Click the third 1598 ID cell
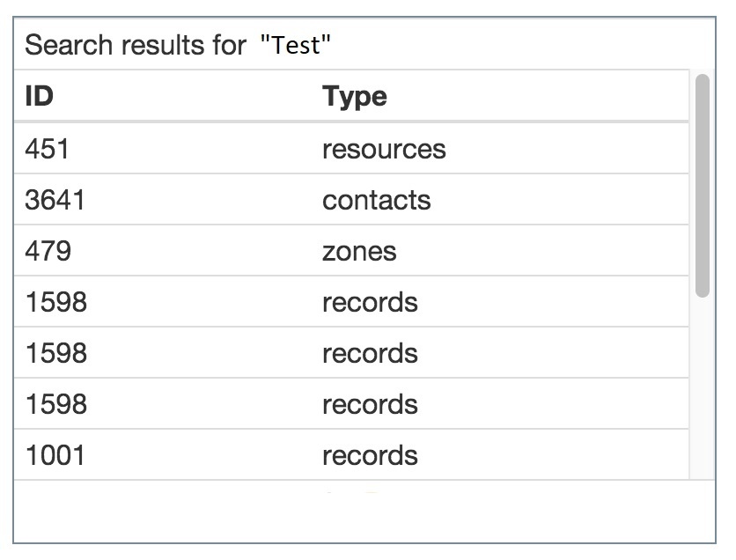Viewport: 736px width, 560px height. click(55, 404)
